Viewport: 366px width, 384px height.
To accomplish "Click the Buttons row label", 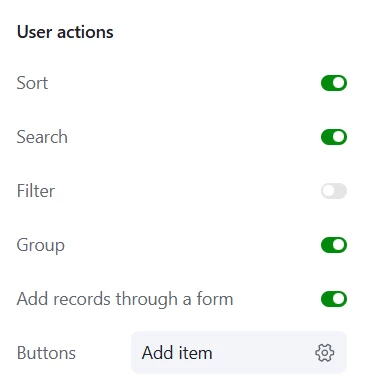I will (46, 353).
